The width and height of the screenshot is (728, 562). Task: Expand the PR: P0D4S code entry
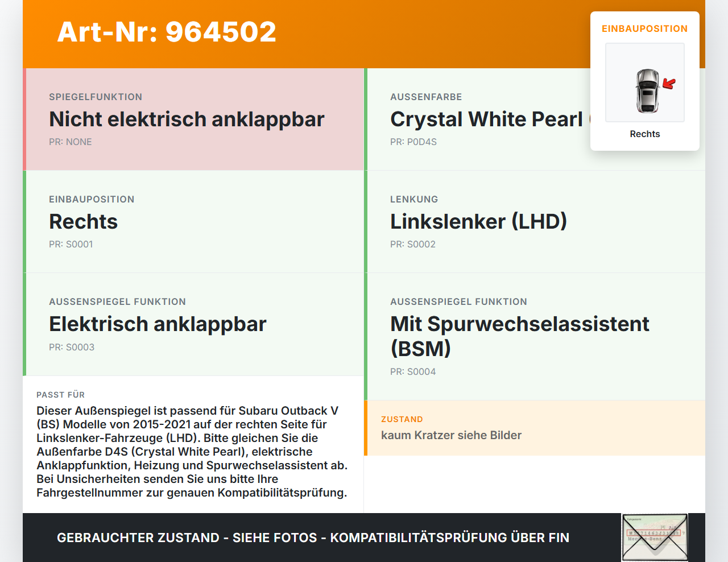click(413, 142)
